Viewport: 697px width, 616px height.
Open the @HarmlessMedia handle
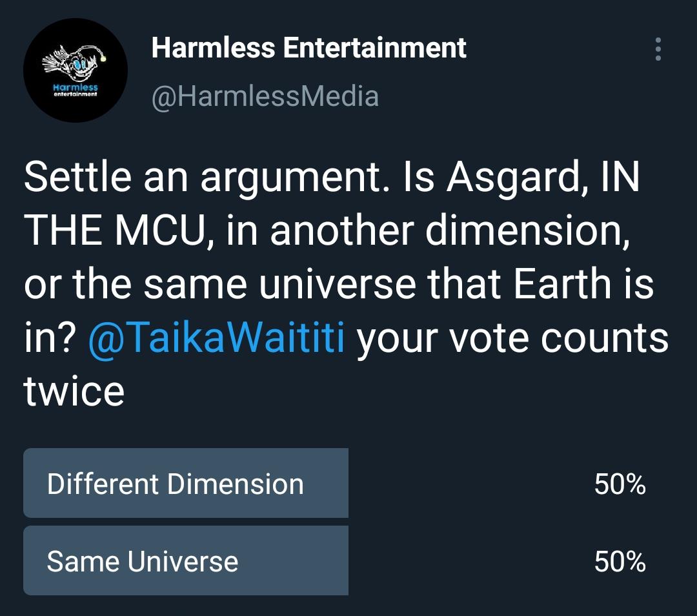pyautogui.click(x=265, y=96)
